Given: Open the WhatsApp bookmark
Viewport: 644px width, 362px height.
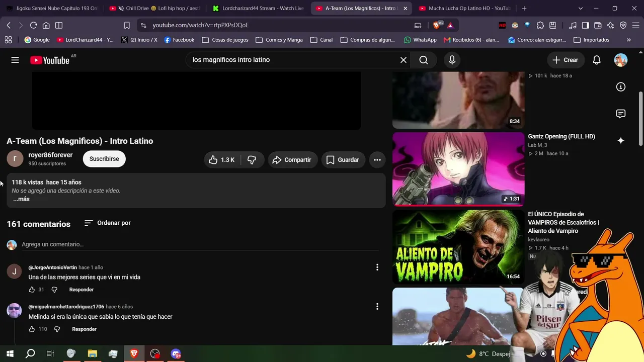Looking at the screenshot, I should (420, 40).
